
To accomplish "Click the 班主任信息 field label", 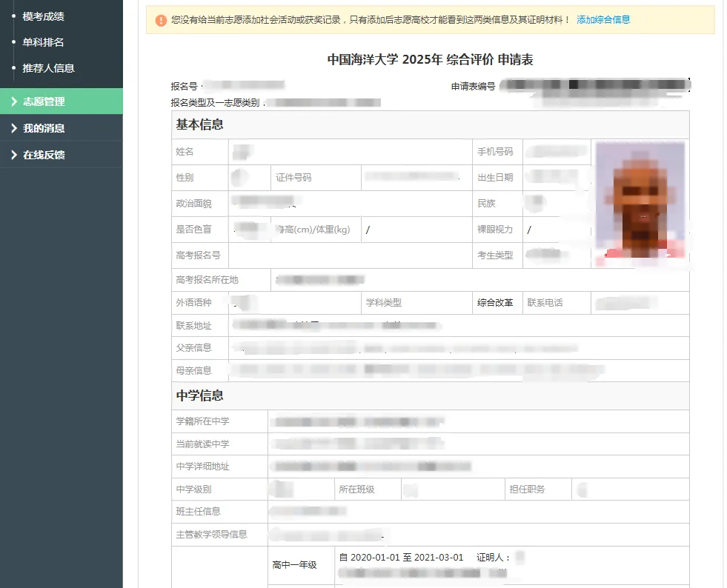I will click(199, 512).
